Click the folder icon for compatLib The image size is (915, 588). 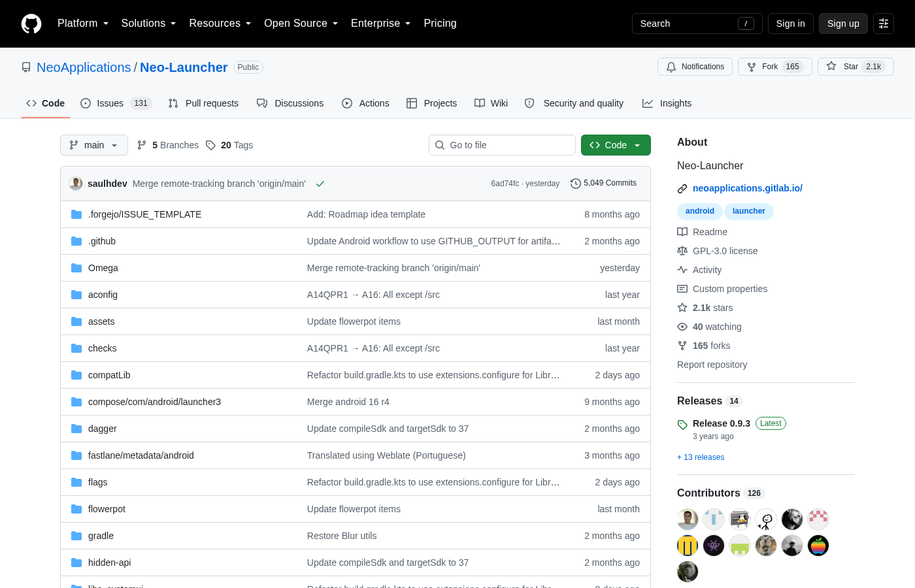[76, 375]
